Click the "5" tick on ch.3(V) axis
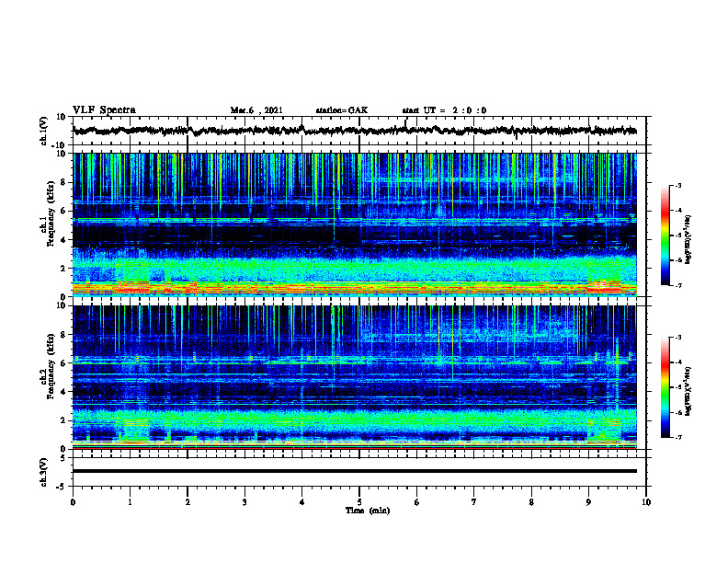 tap(64, 457)
